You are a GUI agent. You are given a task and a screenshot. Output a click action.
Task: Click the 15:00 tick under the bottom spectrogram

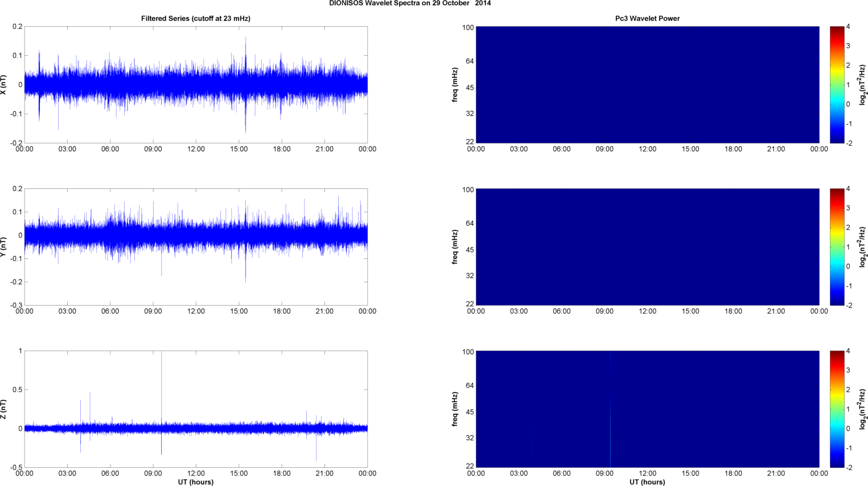pos(690,473)
